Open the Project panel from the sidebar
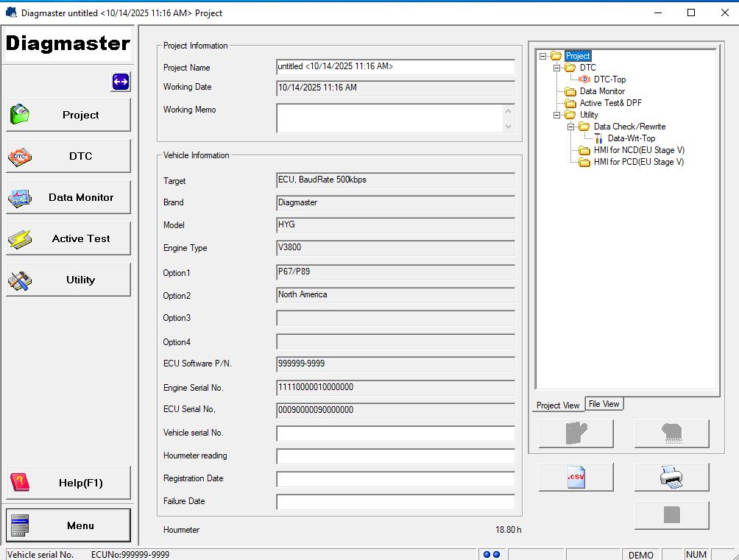Screen dimensions: 739x560 pyautogui.click(x=68, y=115)
